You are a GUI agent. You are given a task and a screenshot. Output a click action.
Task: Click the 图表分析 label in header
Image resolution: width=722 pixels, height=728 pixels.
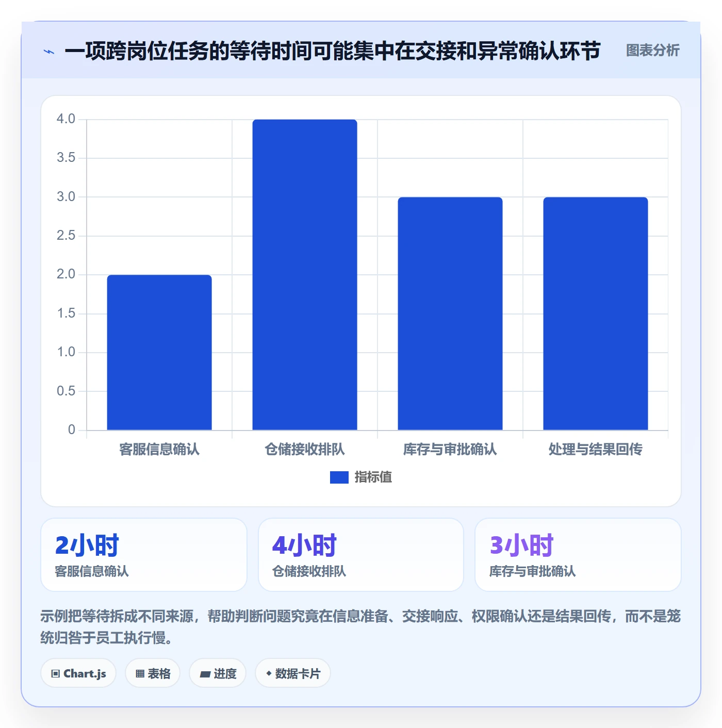[652, 51]
